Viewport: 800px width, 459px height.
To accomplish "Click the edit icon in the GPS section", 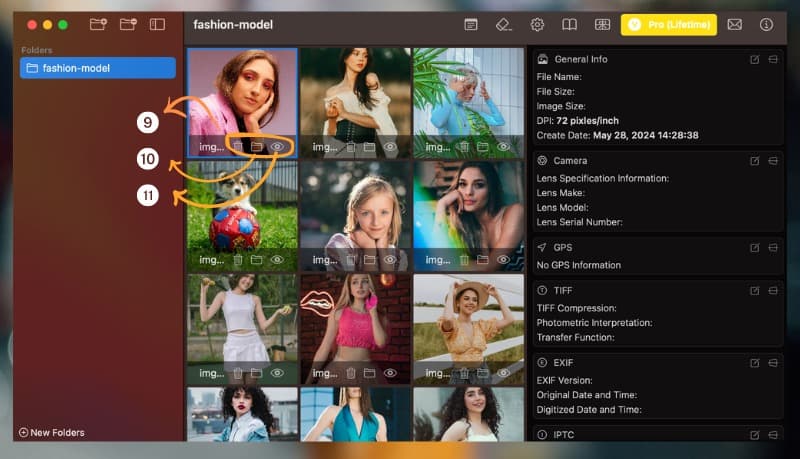I will coord(755,248).
